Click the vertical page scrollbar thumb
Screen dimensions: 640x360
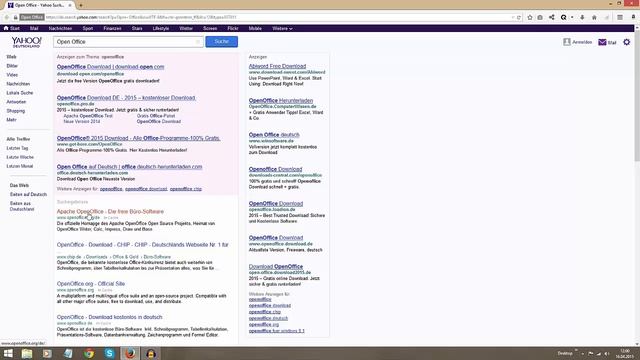(x=637, y=96)
